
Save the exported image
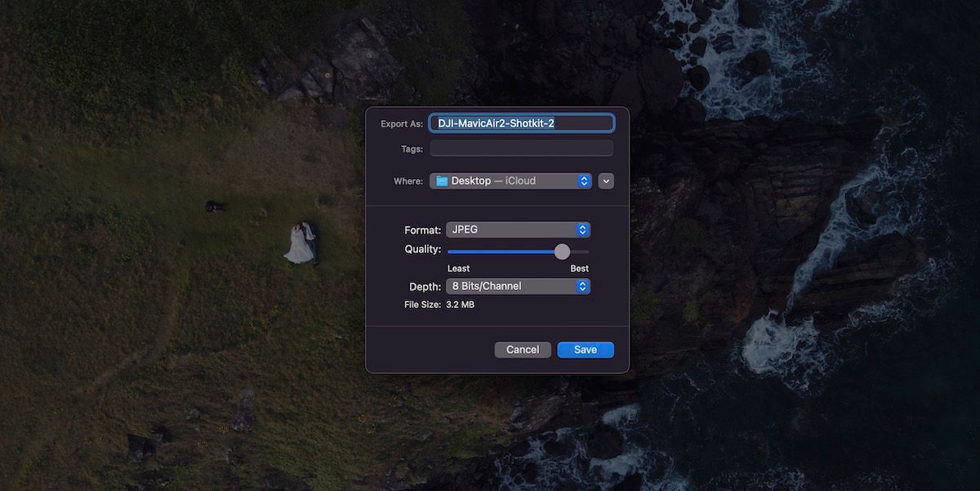point(586,350)
